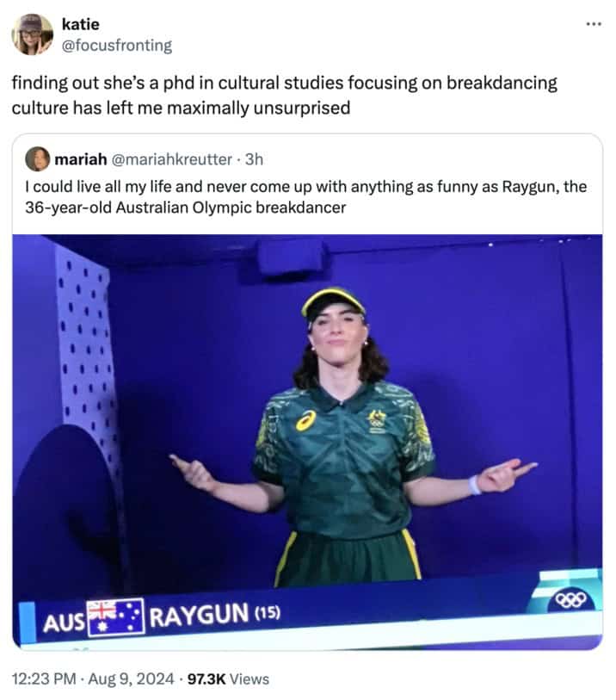Enlarge the Raygun broadcast photo
616x700 pixels.
click(x=307, y=441)
